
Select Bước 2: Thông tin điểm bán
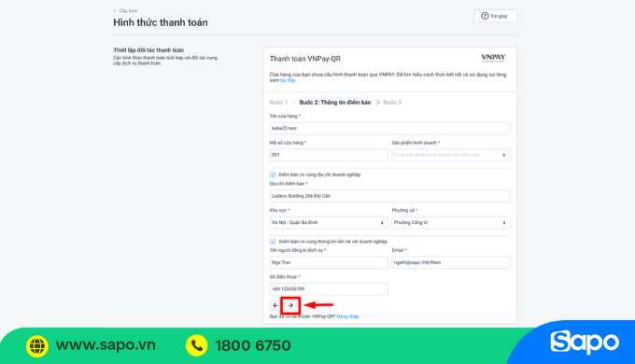pos(335,103)
